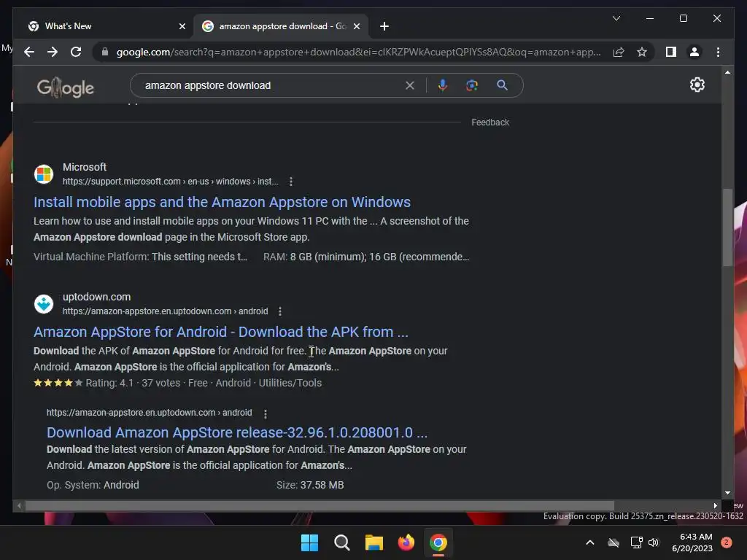The width and height of the screenshot is (747, 560).
Task: Open the clock showing 6:43 AM
Action: [692, 542]
